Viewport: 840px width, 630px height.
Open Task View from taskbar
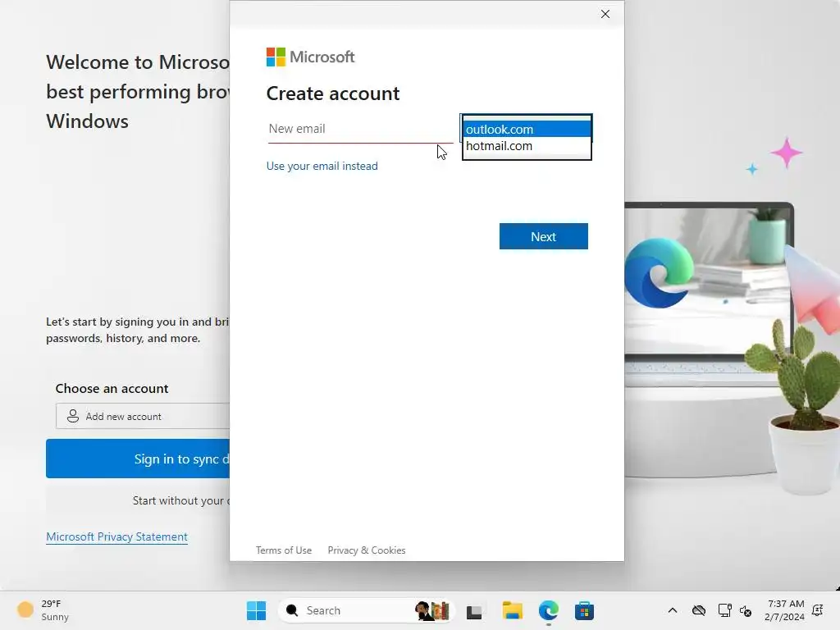[474, 610]
